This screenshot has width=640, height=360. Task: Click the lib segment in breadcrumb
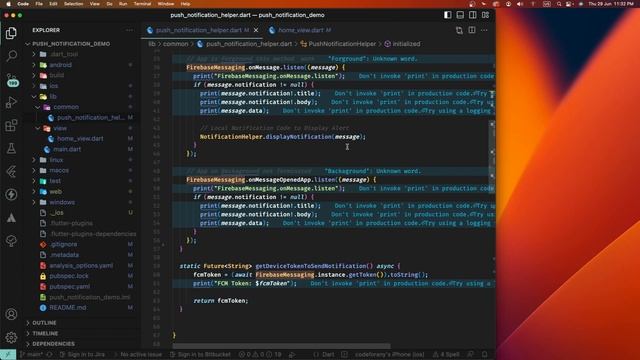[x=152, y=44]
